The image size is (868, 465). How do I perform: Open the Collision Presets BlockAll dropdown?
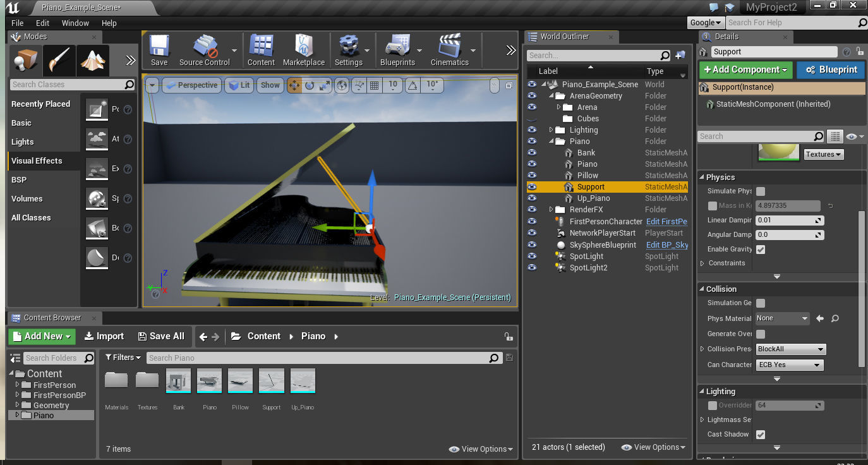(791, 349)
